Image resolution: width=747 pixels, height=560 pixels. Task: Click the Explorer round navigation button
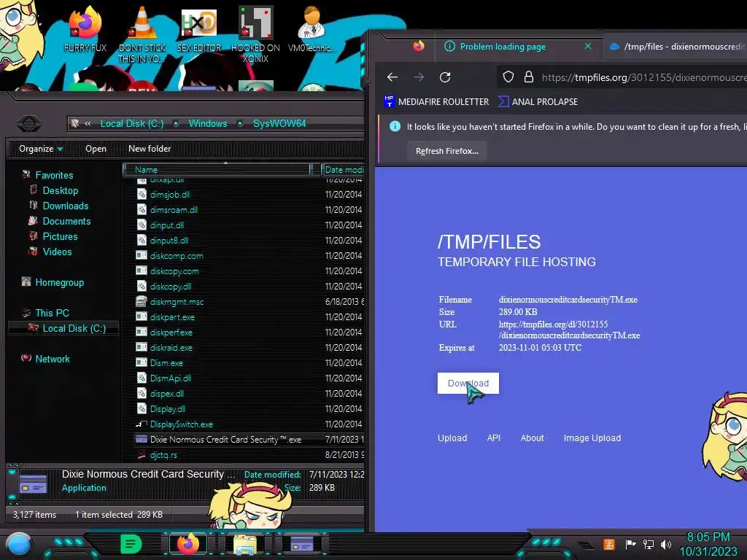[29, 124]
